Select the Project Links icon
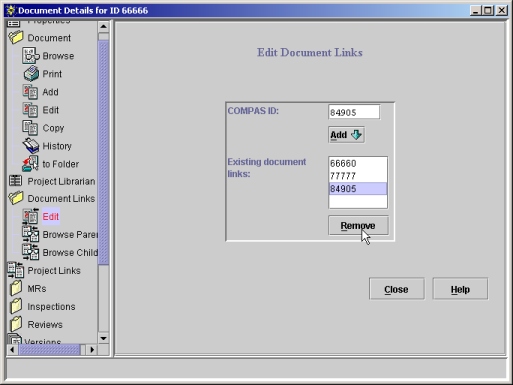Image resolution: width=513 pixels, height=385 pixels. point(16,270)
